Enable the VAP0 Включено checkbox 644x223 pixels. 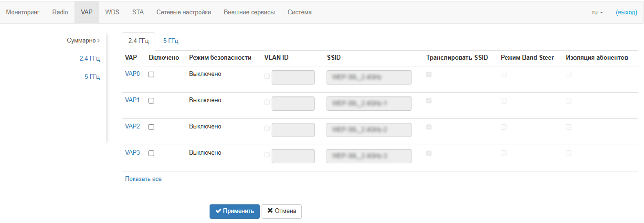click(151, 74)
